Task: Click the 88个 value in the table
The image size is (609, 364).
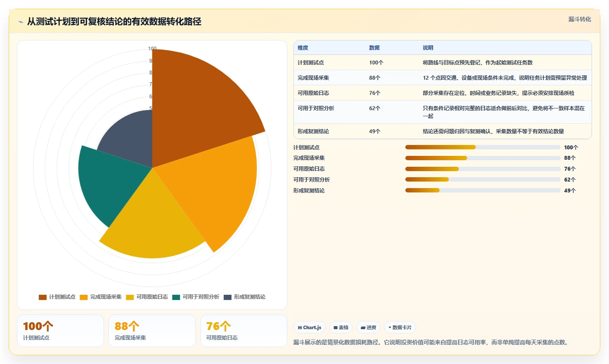Action: coord(375,78)
